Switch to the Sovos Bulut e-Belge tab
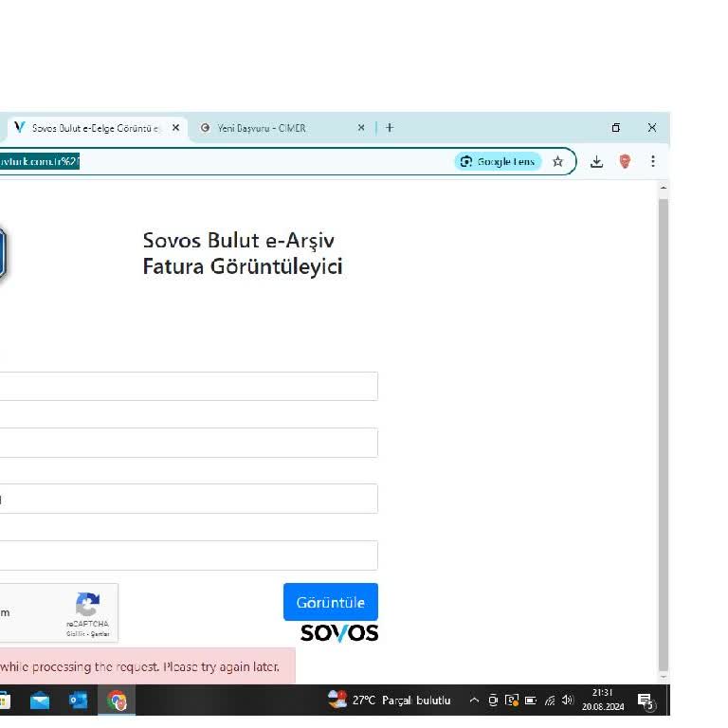 pyautogui.click(x=95, y=128)
